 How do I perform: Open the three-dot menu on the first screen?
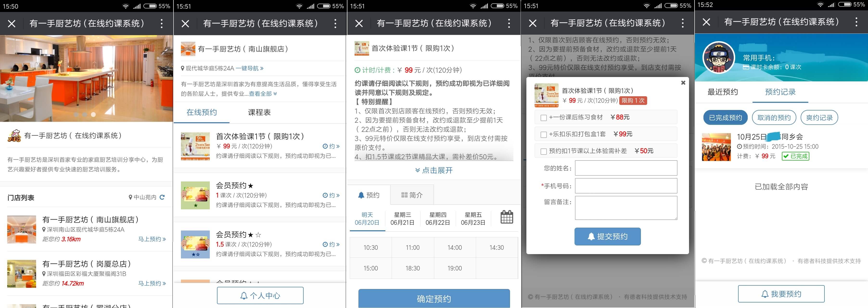162,24
